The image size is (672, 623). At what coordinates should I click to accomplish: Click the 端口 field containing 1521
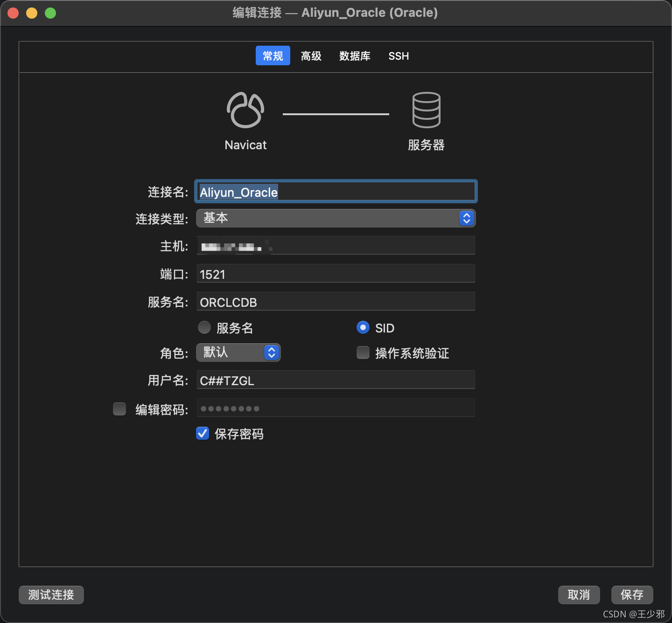point(336,274)
